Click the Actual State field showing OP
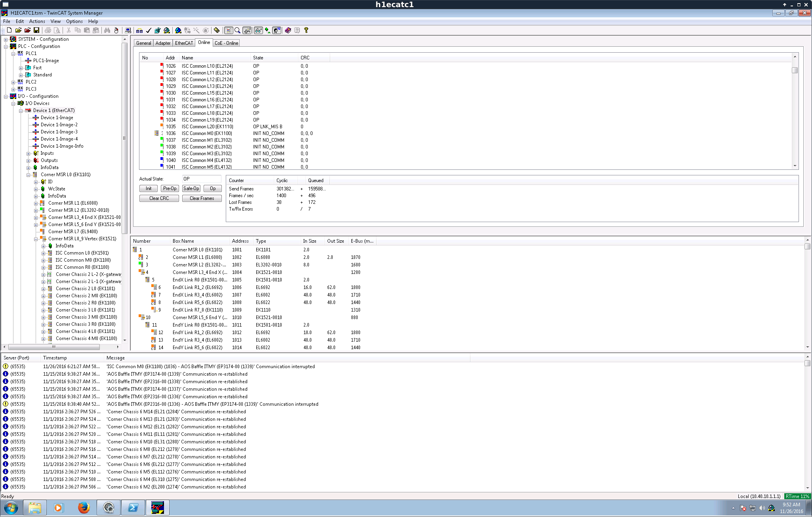Image resolution: width=812 pixels, height=517 pixels. coord(201,179)
